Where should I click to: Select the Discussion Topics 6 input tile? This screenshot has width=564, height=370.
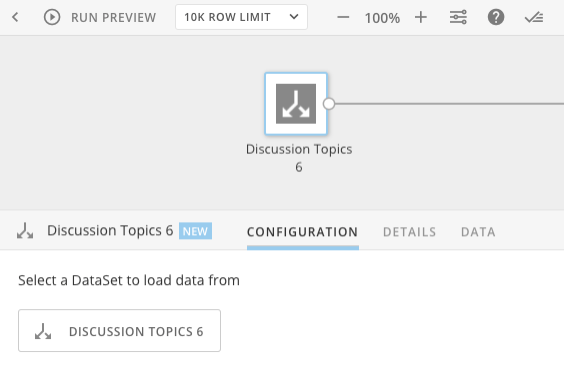(x=296, y=104)
